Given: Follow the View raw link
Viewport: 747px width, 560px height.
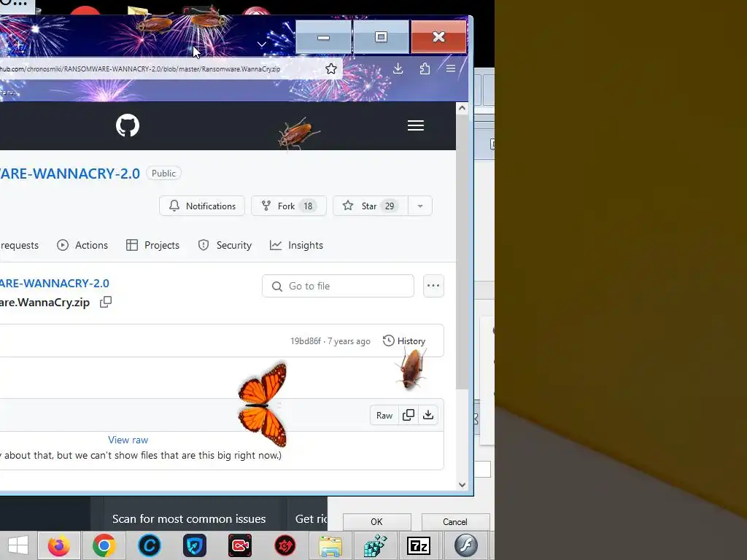Looking at the screenshot, I should point(128,440).
